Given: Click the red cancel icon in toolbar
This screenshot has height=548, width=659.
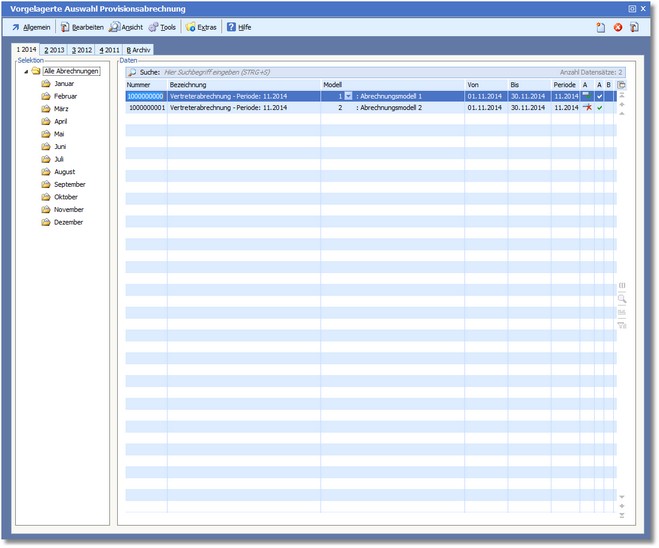Looking at the screenshot, I should (x=618, y=27).
